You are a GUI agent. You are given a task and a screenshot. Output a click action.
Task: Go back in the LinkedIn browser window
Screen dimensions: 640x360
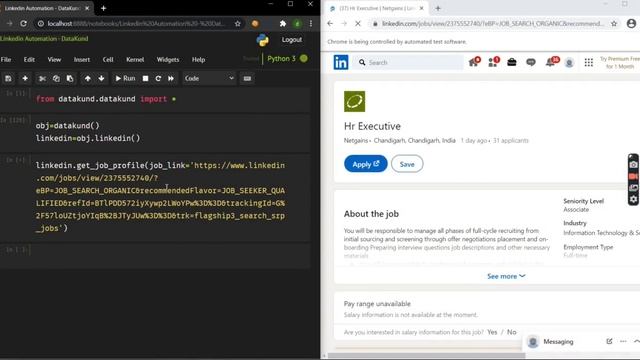pyautogui.click(x=330, y=24)
